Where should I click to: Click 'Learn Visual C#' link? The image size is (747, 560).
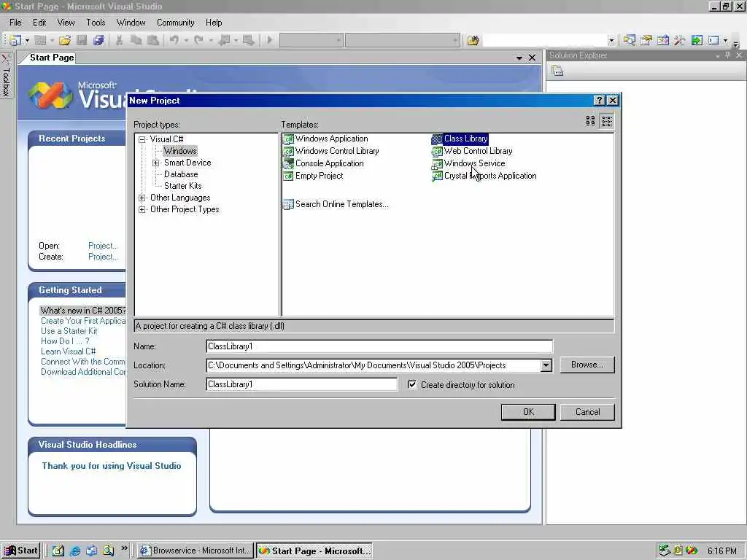tap(68, 351)
